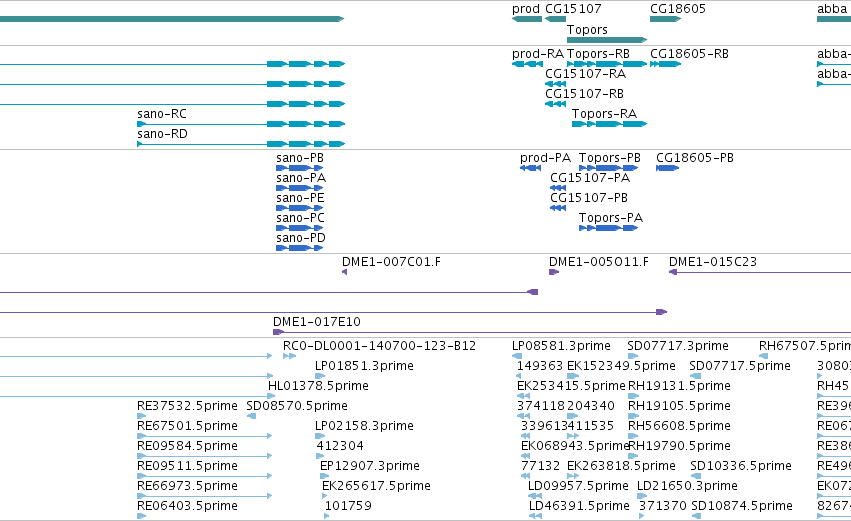The image size is (851, 521).
Task: Click the EP12907.3prime EST label
Action: (370, 467)
